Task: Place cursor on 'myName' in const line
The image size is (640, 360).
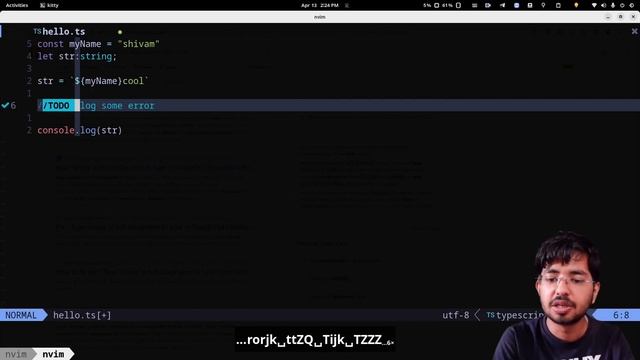Action: coord(85,44)
